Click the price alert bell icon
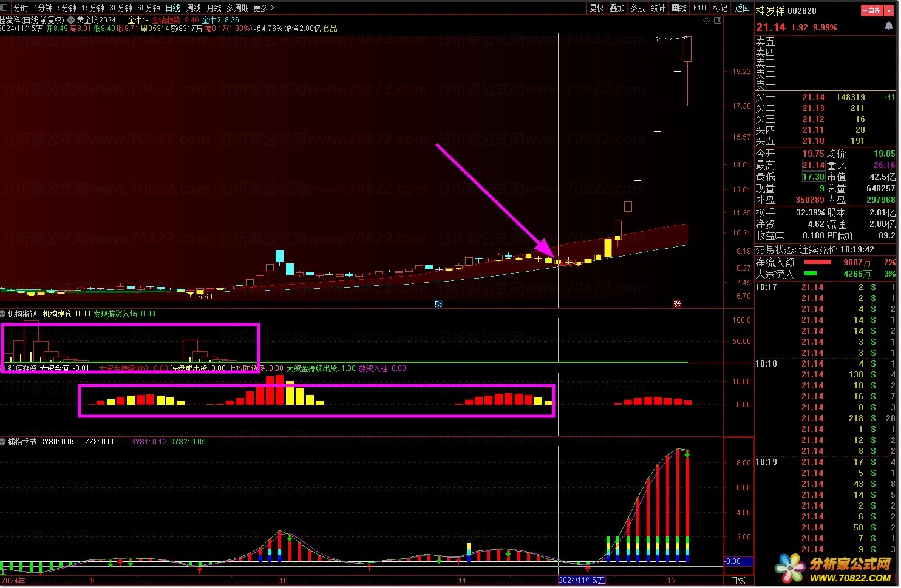Image resolution: width=901 pixels, height=588 pixels. tap(889, 27)
